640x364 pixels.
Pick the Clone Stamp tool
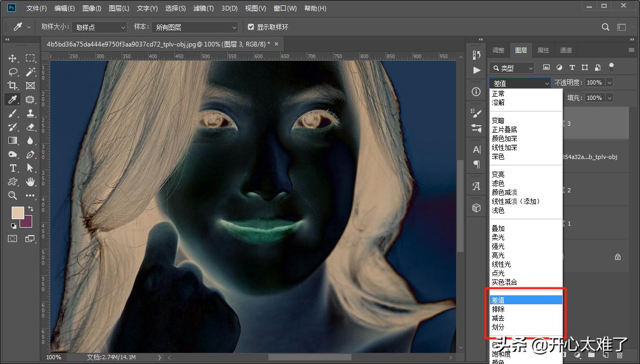pyautogui.click(x=30, y=113)
